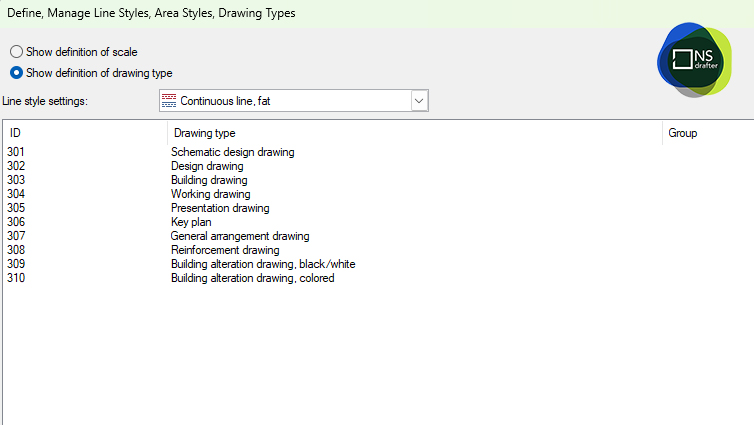Choose Building drawing in the list
Image resolution: width=754 pixels, height=425 pixels.
coord(209,180)
